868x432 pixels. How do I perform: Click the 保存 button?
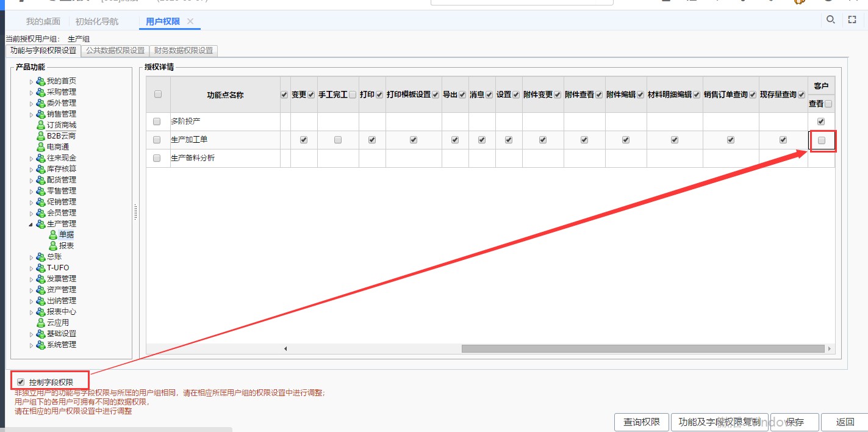(794, 422)
